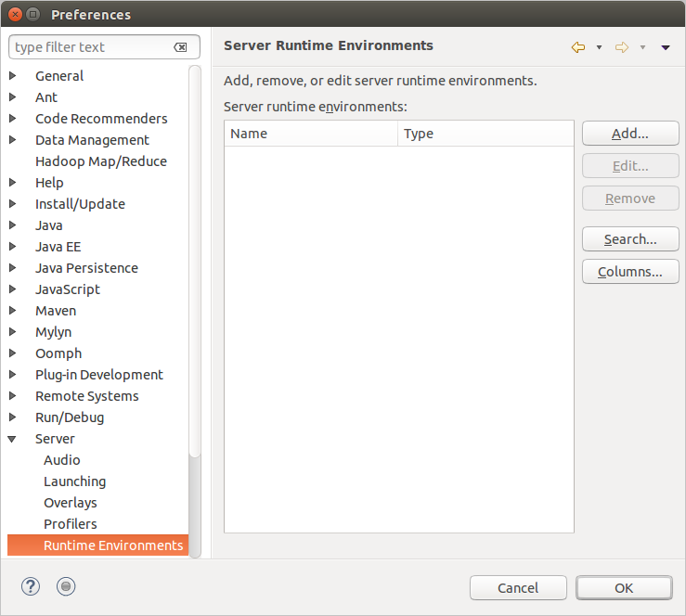Expand the Java Persistence node
Image resolution: width=686 pixels, height=616 pixels.
[13, 267]
